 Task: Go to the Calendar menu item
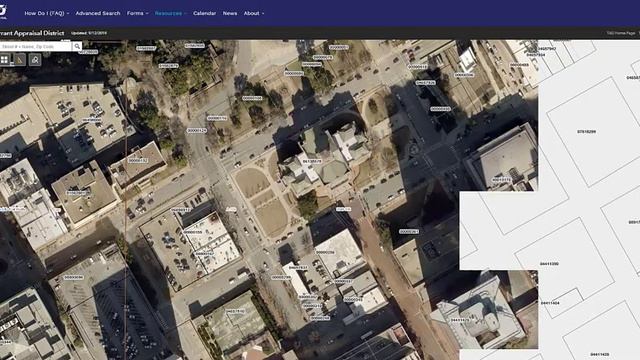pyautogui.click(x=204, y=13)
